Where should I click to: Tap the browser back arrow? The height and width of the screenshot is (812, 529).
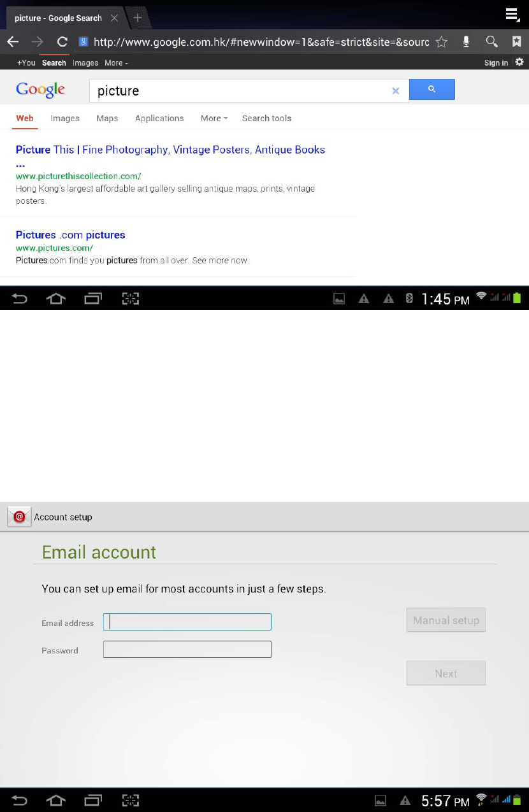pos(13,42)
